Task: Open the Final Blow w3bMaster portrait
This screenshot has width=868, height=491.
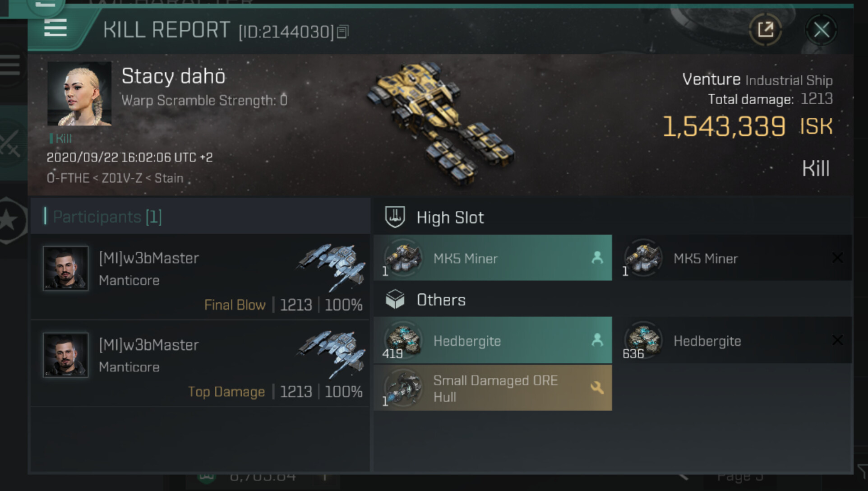Action: [x=65, y=268]
